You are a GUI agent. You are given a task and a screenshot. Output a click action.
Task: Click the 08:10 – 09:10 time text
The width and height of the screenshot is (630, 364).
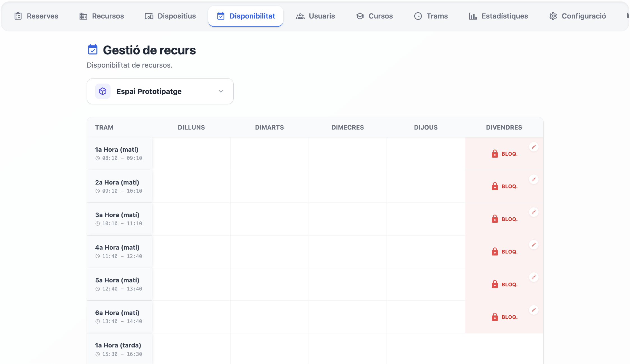(122, 158)
